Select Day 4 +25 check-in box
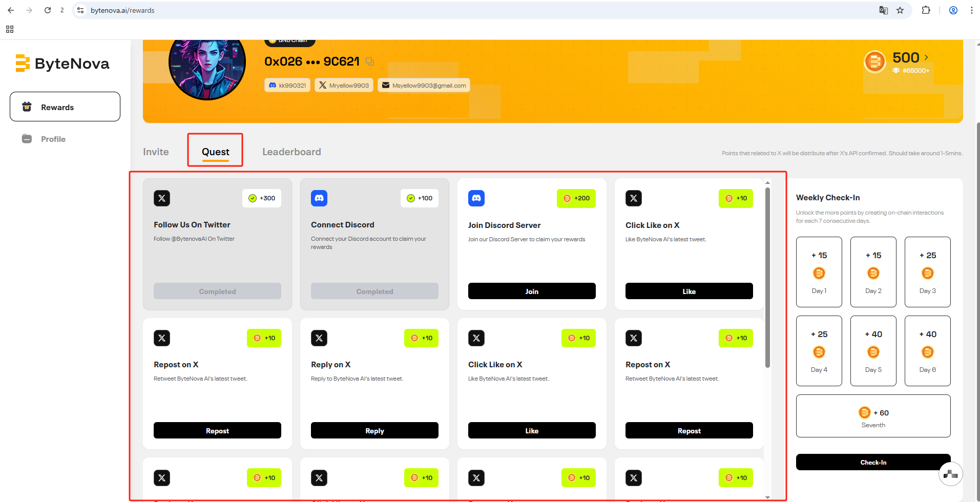The height and width of the screenshot is (502, 980). tap(819, 351)
